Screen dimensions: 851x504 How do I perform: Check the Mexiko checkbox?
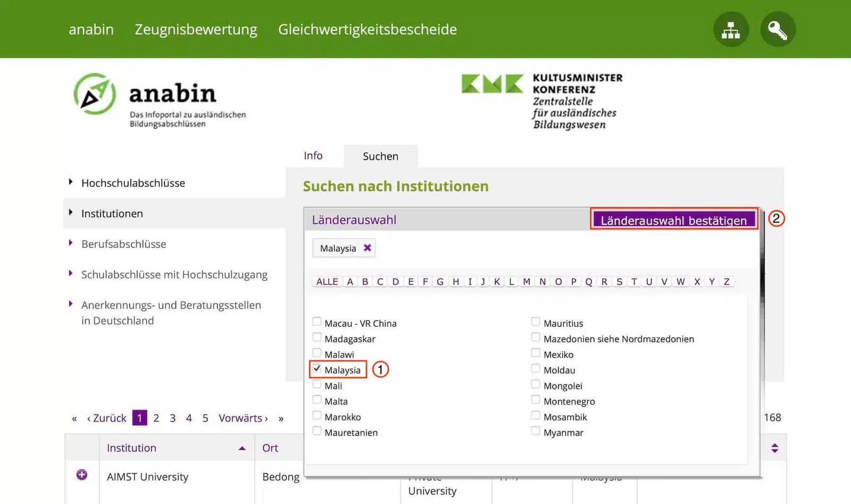pos(535,352)
